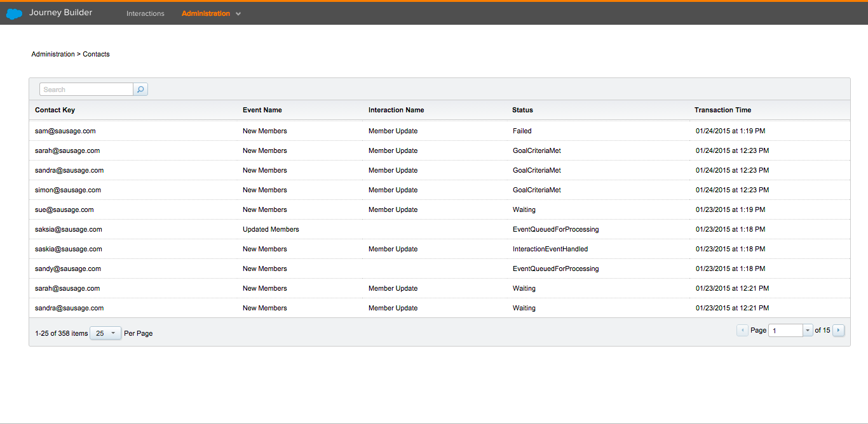Sort by Transaction Time column header
Image resolution: width=868 pixels, height=424 pixels.
pos(722,110)
